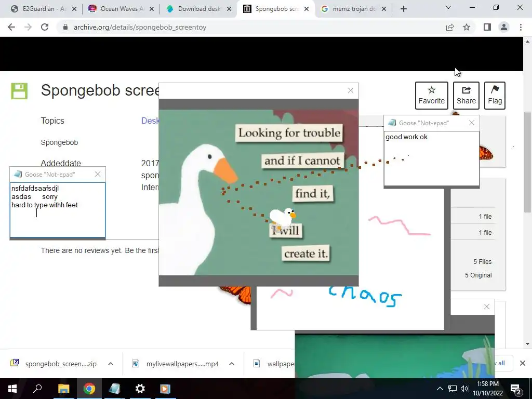Reload the archive.org page
The image size is (532, 399).
pyautogui.click(x=45, y=27)
